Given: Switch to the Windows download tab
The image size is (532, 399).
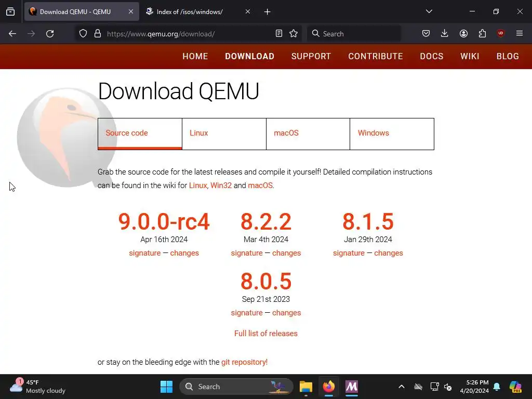Looking at the screenshot, I should (392, 134).
